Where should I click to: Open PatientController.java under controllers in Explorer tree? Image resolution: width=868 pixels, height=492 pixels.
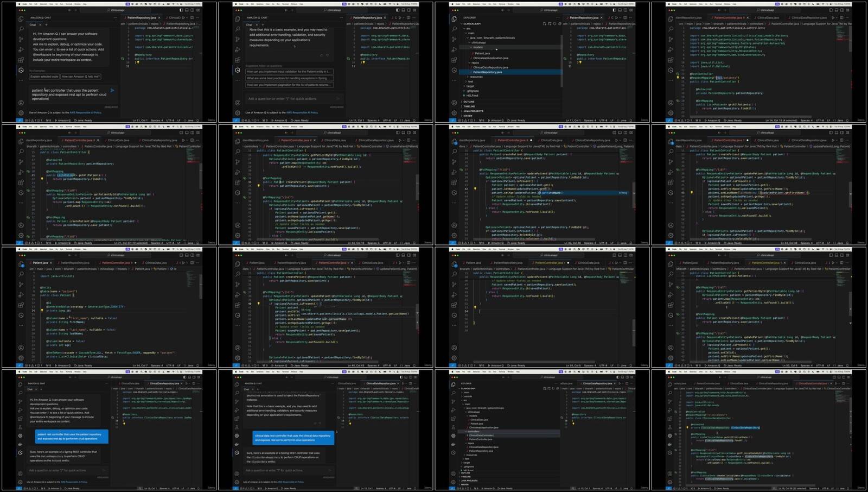coord(481,439)
